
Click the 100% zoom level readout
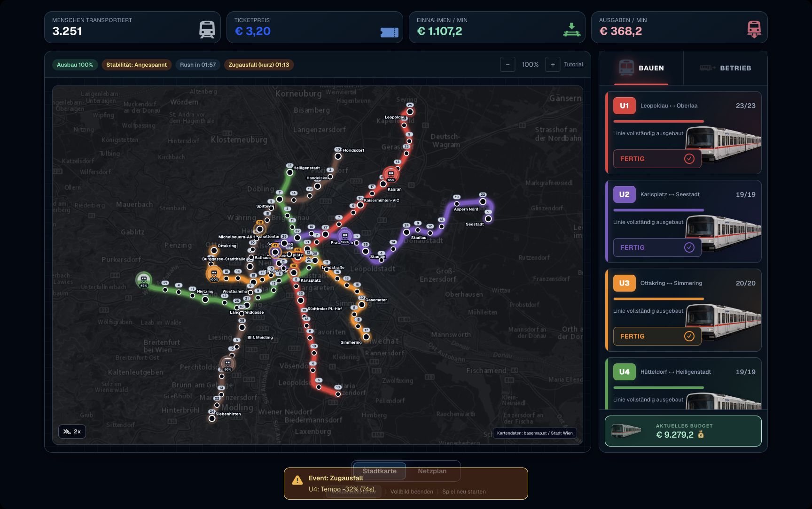click(x=530, y=64)
